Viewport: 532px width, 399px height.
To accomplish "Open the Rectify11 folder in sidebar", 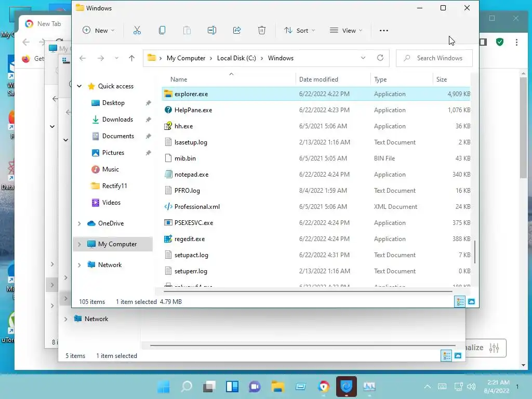I will tap(114, 186).
